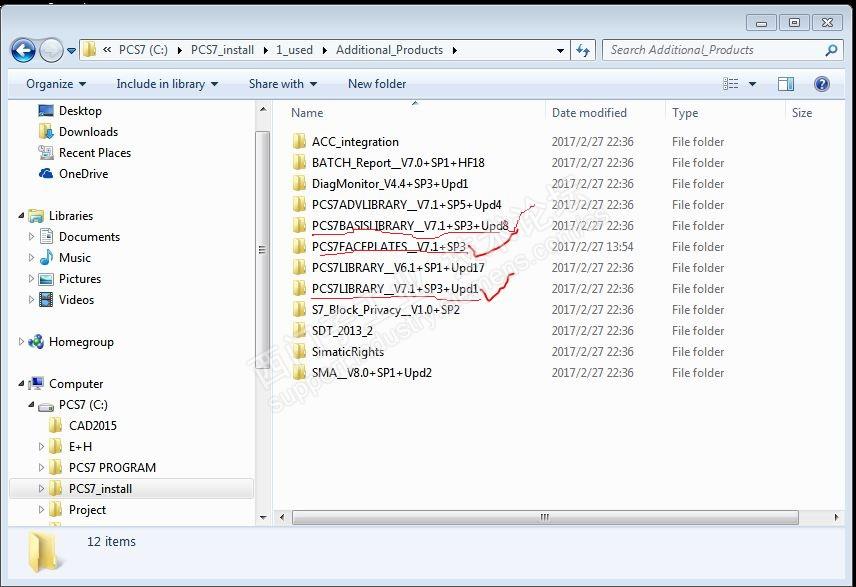Refresh the Additional_Products folder view
856x587 pixels.
pyautogui.click(x=583, y=51)
